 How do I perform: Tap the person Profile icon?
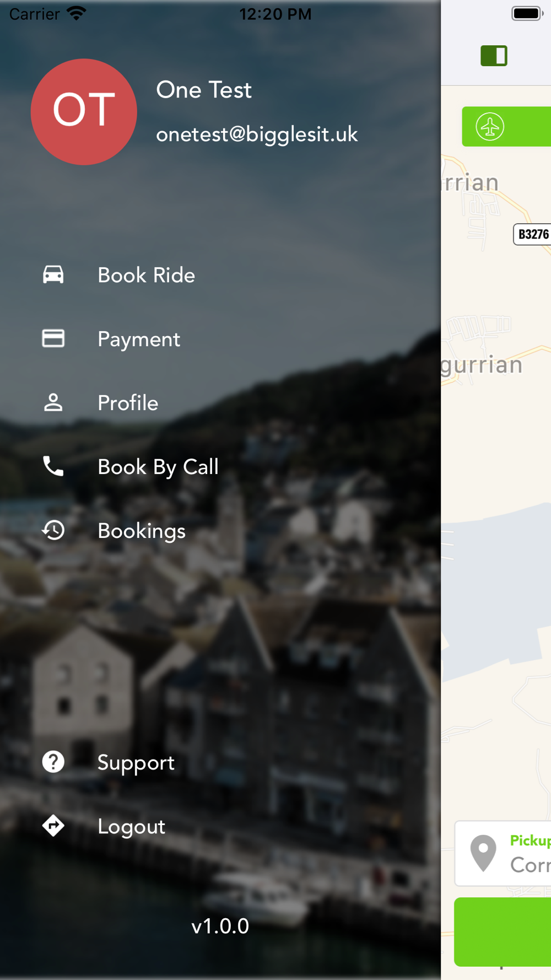(53, 402)
